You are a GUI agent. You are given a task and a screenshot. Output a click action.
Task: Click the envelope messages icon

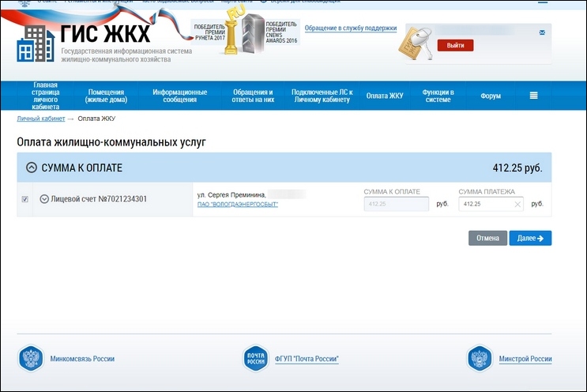coord(542,32)
